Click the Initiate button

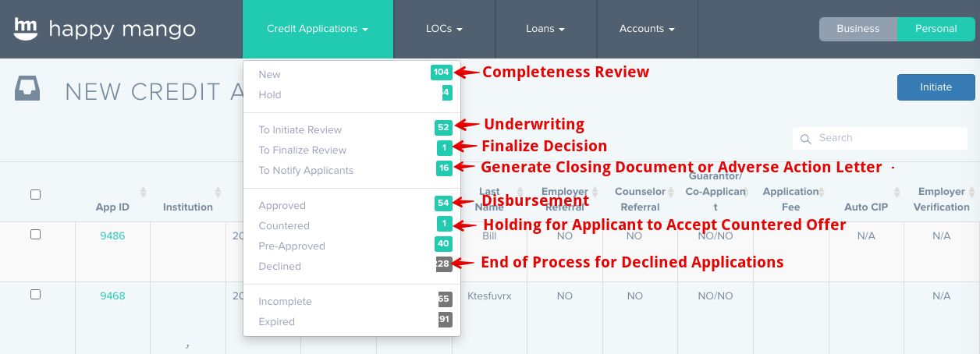936,87
